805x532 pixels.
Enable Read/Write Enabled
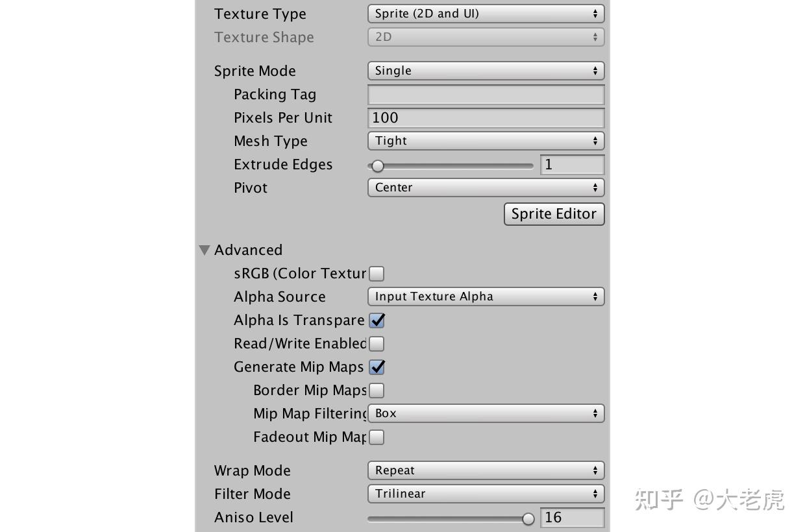click(377, 343)
